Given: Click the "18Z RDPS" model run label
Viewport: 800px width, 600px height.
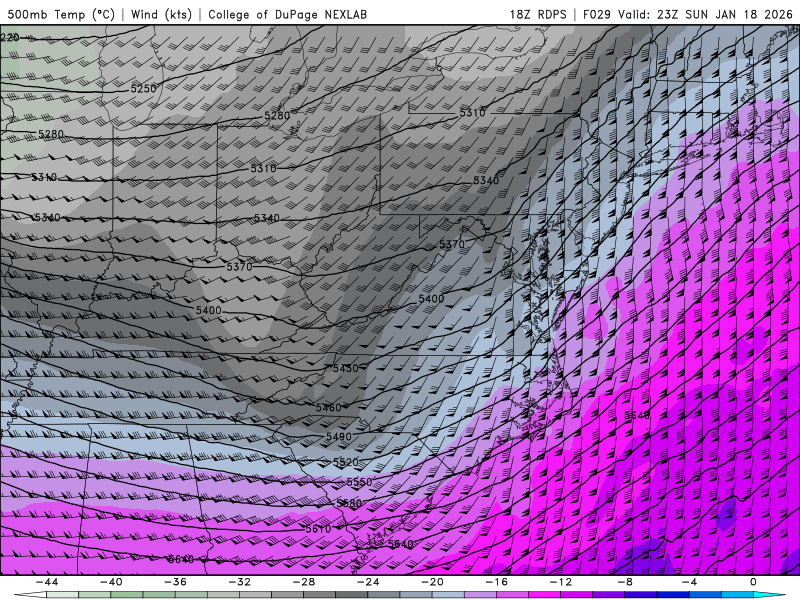Looking at the screenshot, I should [538, 14].
